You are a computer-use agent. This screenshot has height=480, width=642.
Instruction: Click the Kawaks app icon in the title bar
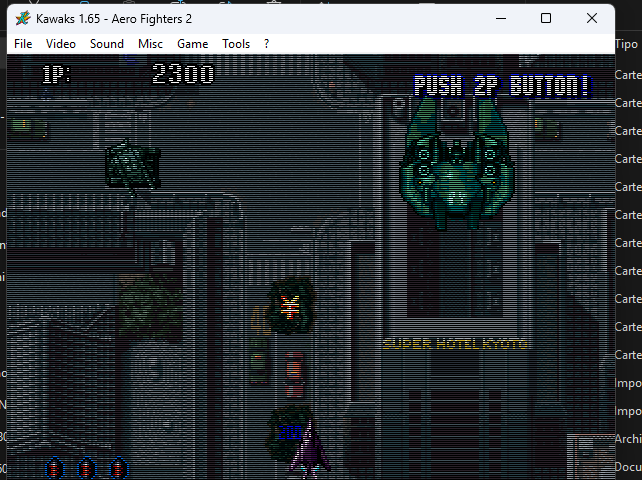[x=23, y=18]
